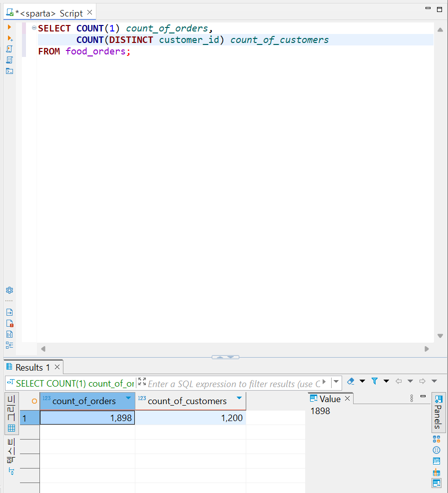Execute script statements in separate tabs
The image size is (448, 493).
9,60
